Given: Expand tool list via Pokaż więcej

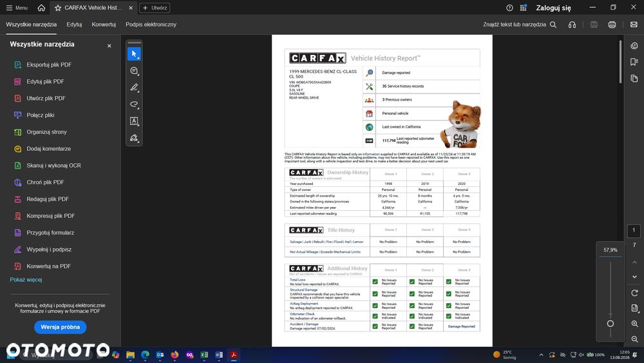Looking at the screenshot, I should (x=26, y=280).
